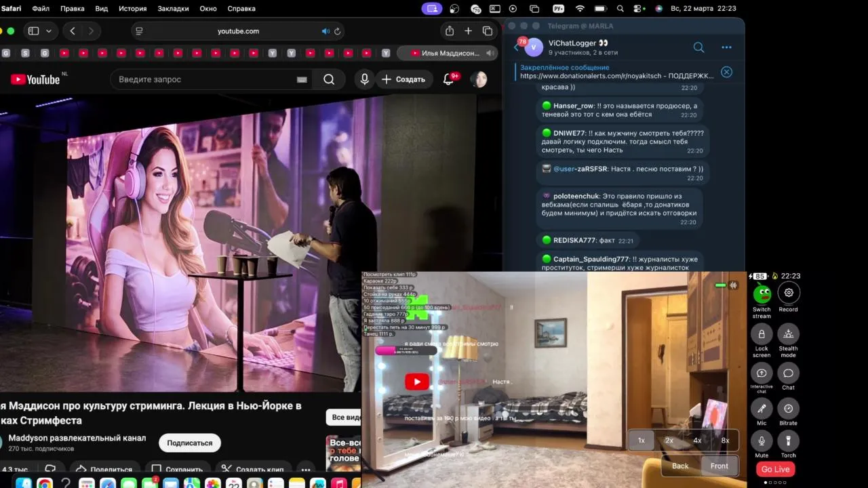Open the Вид menu
This screenshot has height=488, width=868.
(x=102, y=9)
